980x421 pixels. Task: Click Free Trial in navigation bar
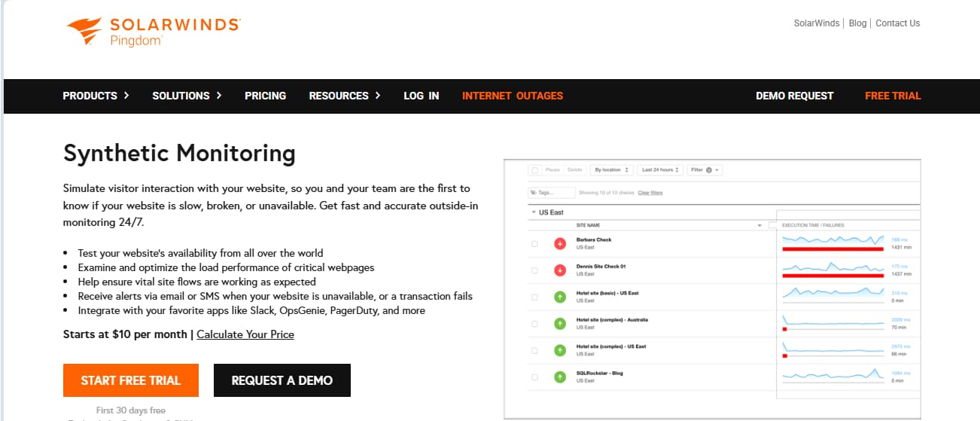893,96
